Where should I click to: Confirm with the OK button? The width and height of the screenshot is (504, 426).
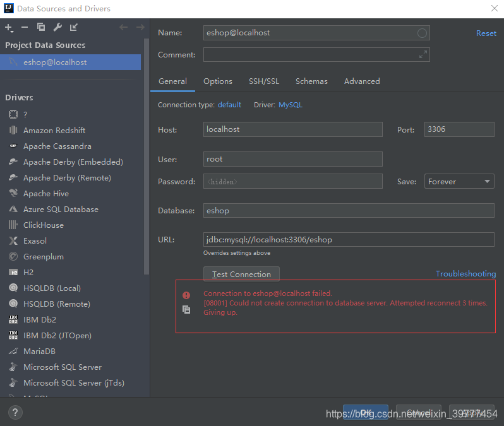coord(366,412)
